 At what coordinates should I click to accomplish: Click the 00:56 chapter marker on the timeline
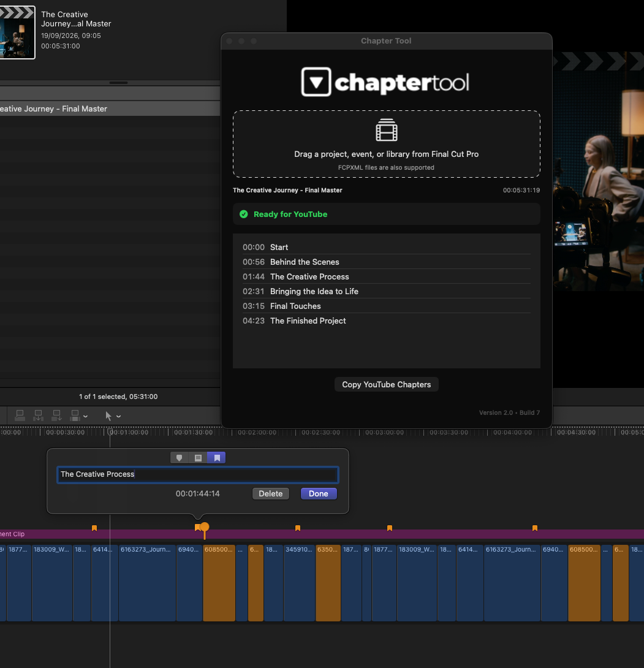click(94, 528)
